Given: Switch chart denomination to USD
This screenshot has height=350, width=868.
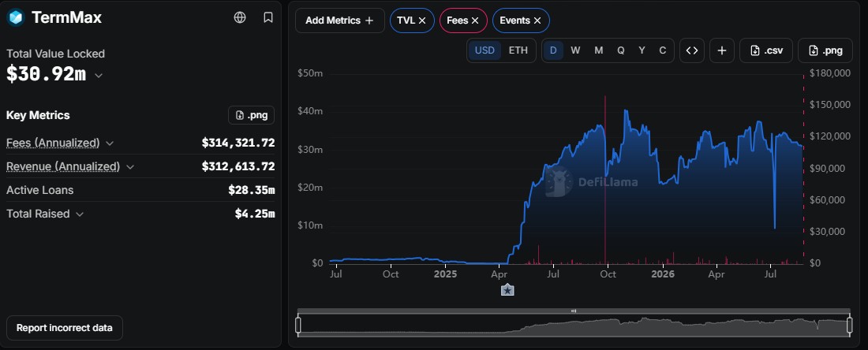Looking at the screenshot, I should pos(485,50).
